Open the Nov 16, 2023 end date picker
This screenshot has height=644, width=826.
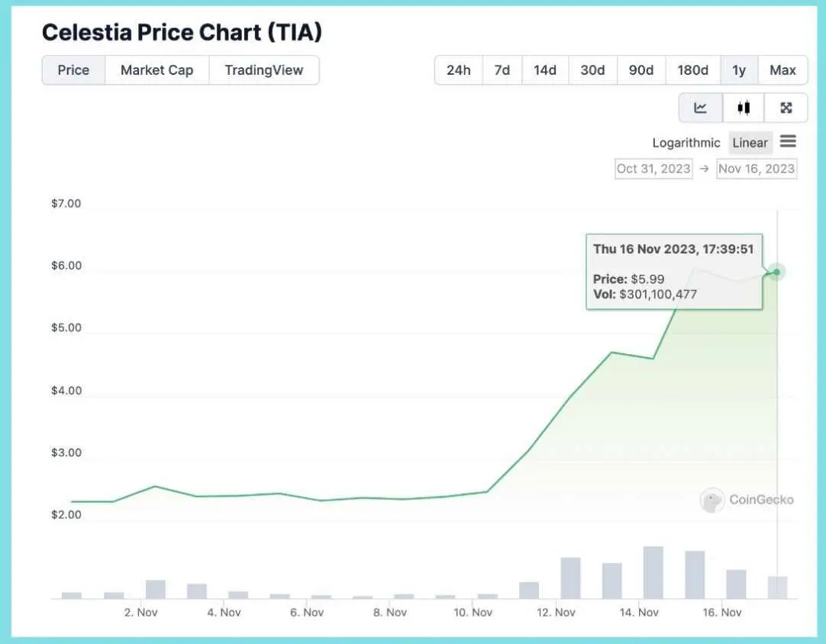point(757,169)
